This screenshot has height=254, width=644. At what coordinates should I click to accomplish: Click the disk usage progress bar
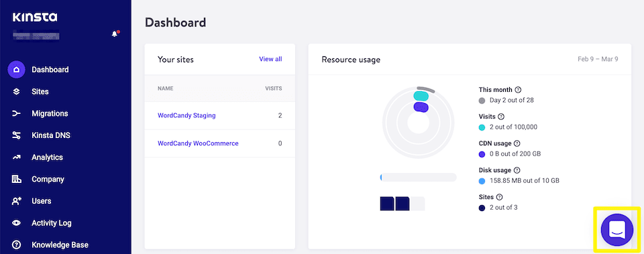418,178
